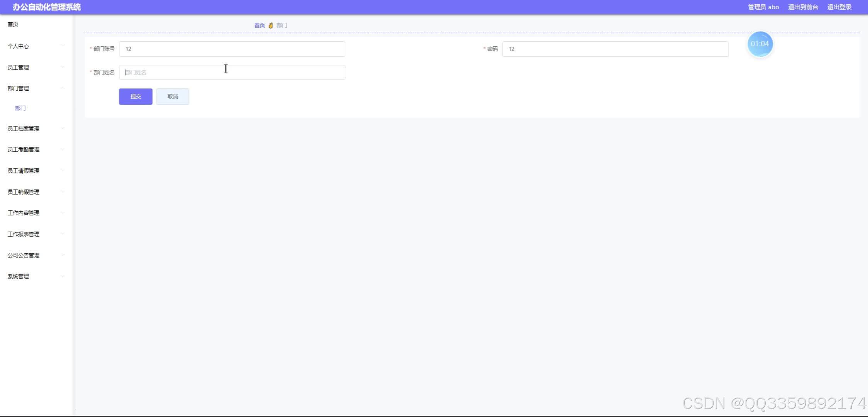Select the 部门 submenu entry
The width and height of the screenshot is (868, 417).
[x=20, y=108]
